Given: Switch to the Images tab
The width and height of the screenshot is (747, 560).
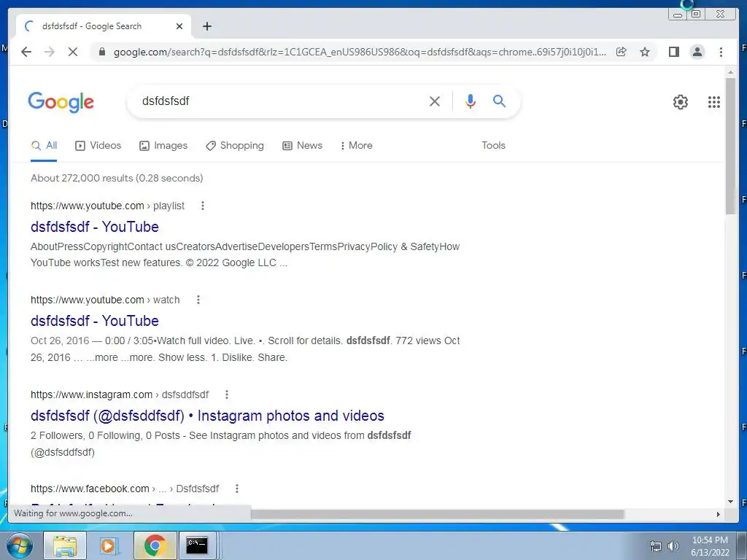Looking at the screenshot, I should coord(163,146).
